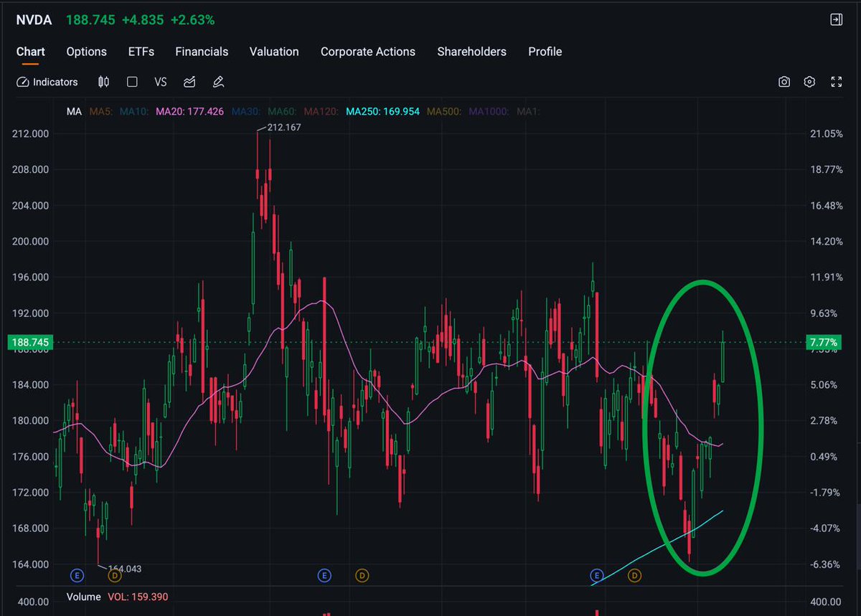
Task: Expand chart to fullscreen
Action: pos(836,82)
